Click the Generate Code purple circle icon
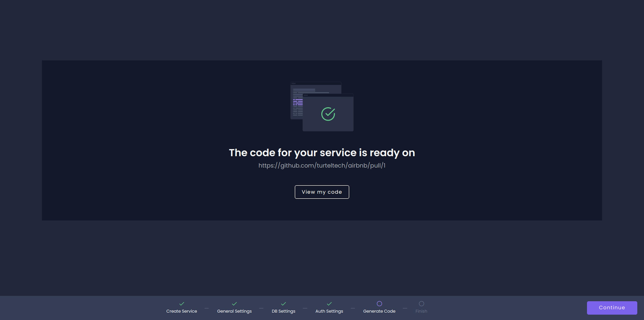This screenshot has height=320, width=644. [x=379, y=304]
